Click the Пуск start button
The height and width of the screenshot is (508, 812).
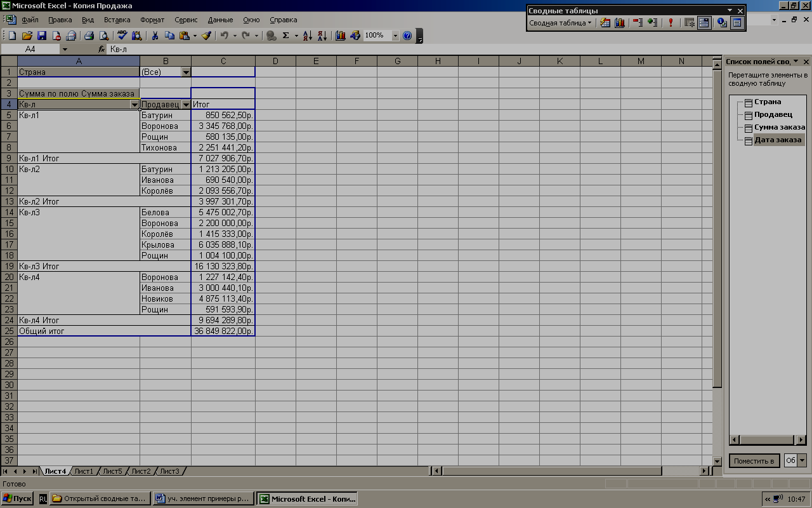click(x=17, y=498)
